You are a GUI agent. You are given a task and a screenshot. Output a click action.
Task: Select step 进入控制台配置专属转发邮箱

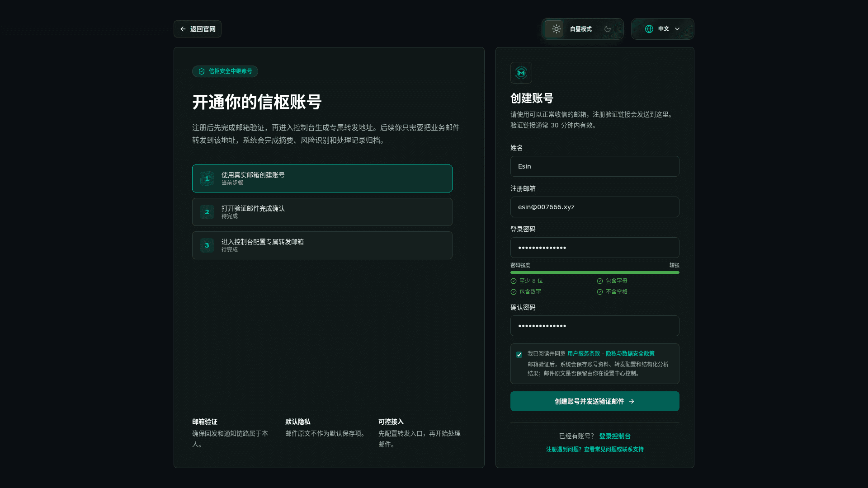(x=322, y=245)
